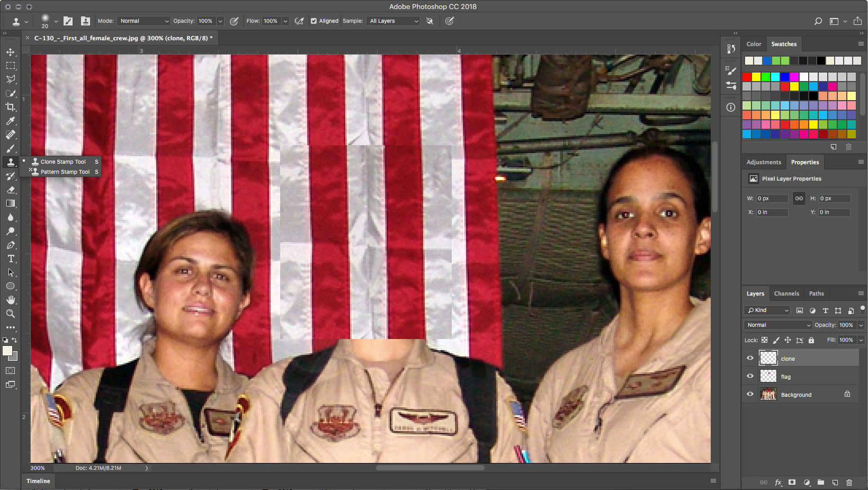Pick the pure red swatch
The width and height of the screenshot is (868, 490).
747,77
